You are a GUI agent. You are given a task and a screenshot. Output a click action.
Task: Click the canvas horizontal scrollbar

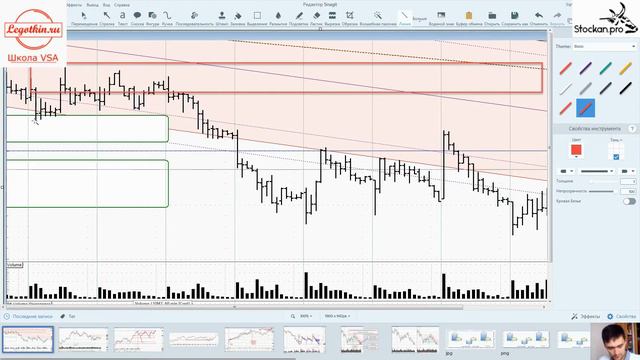235,307
